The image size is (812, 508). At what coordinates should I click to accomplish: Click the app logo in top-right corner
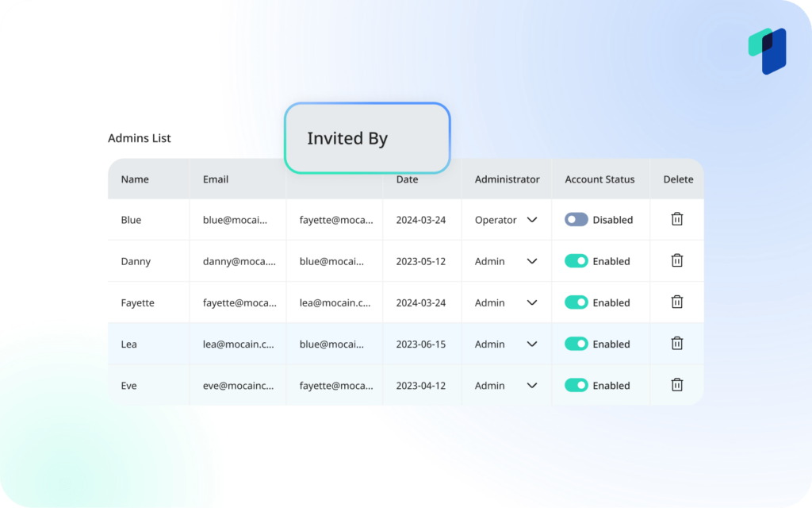pyautogui.click(x=768, y=51)
